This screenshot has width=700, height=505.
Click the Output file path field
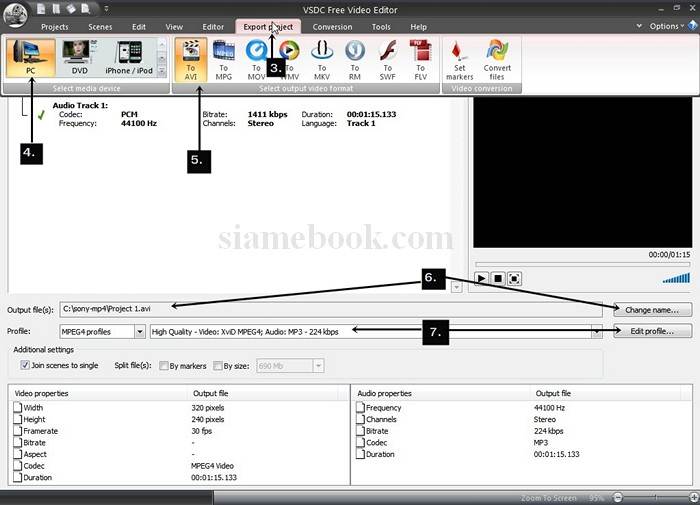point(331,309)
